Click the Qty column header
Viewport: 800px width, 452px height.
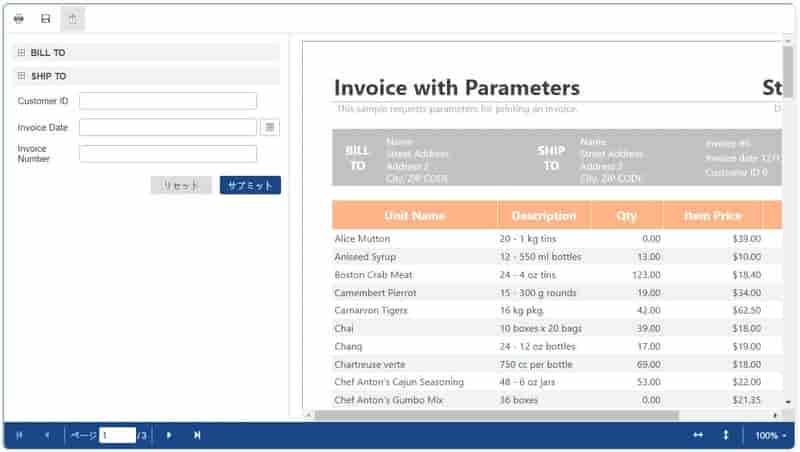(627, 215)
